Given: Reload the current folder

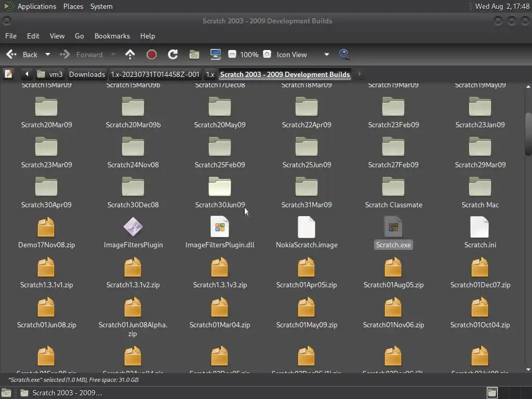Looking at the screenshot, I should [172, 55].
